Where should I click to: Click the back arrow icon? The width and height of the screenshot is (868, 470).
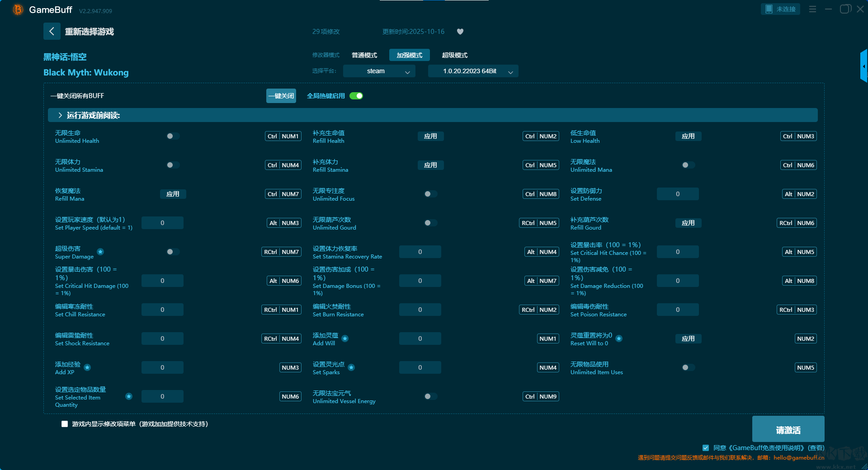(x=52, y=31)
